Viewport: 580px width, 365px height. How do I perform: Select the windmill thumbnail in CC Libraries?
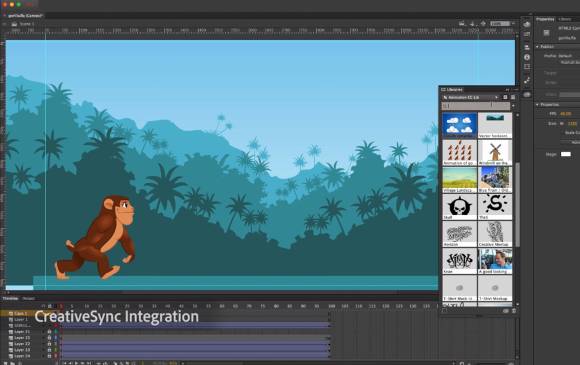(x=495, y=152)
